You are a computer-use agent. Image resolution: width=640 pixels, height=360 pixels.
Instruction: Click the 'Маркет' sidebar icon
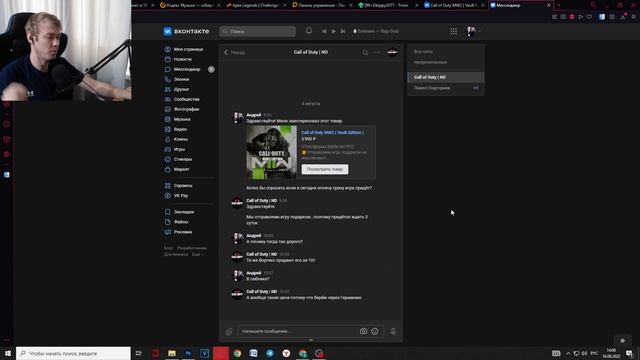167,169
